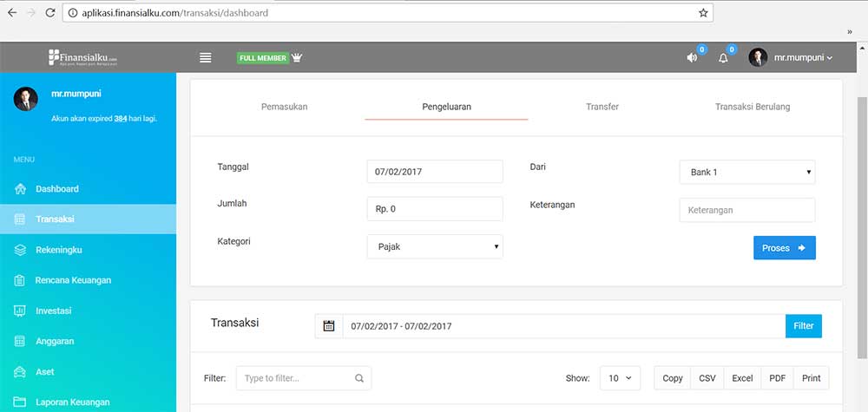Click the browser back arrow
Screen dimensions: 868x412
pos(11,13)
